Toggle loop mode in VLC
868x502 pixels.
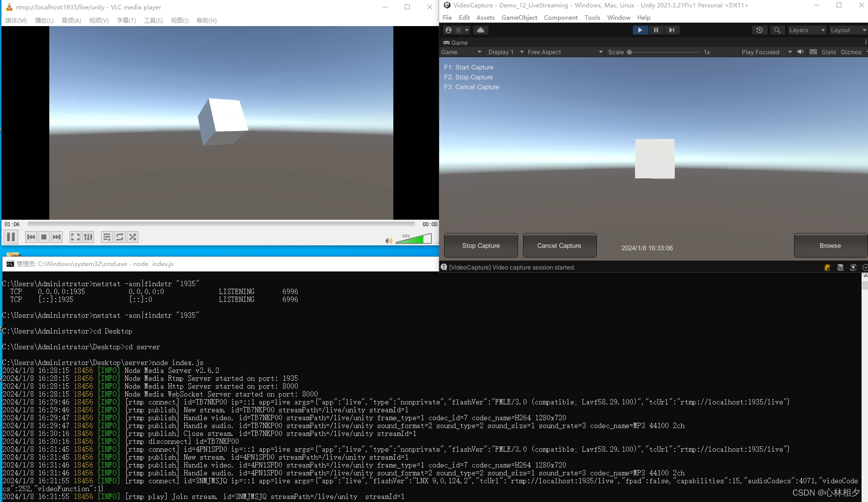pyautogui.click(x=120, y=237)
